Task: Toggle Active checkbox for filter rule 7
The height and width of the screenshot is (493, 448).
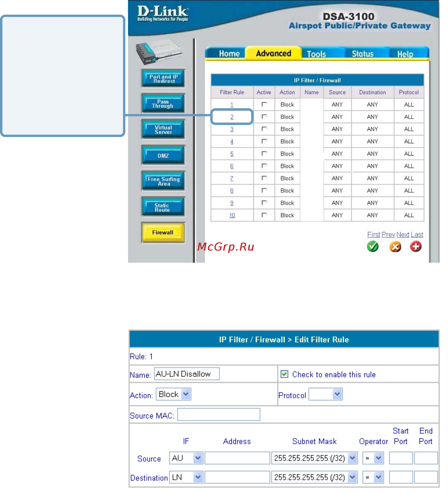Action: pos(264,178)
